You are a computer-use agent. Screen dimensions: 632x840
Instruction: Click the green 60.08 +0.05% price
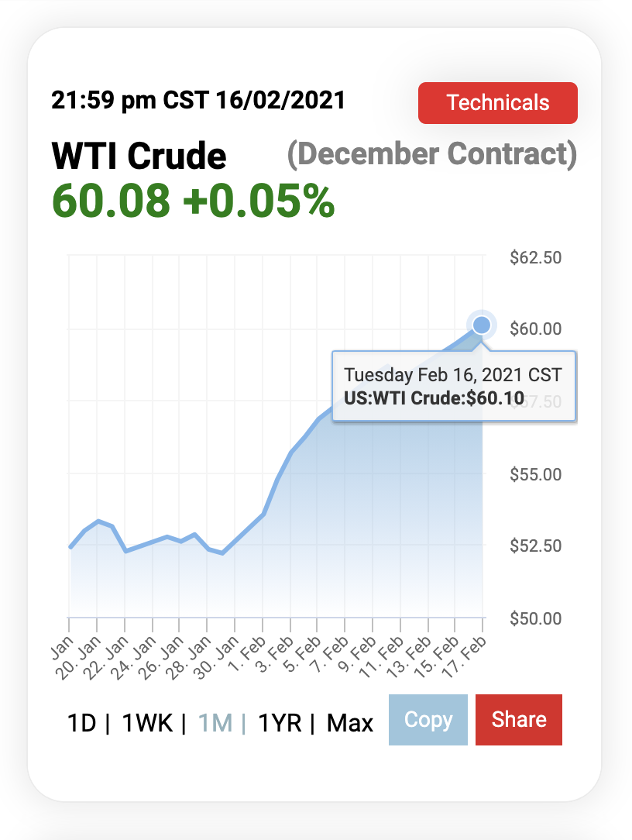coord(194,201)
